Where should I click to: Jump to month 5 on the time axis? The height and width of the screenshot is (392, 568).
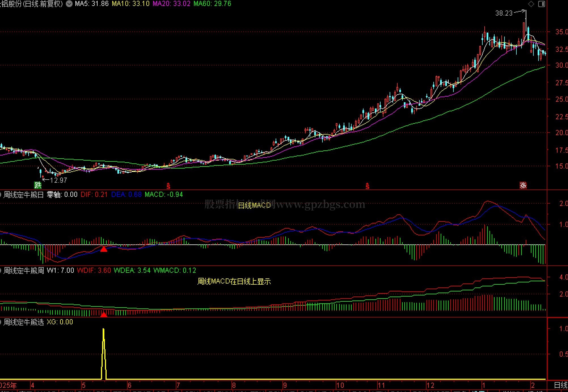[83, 385]
